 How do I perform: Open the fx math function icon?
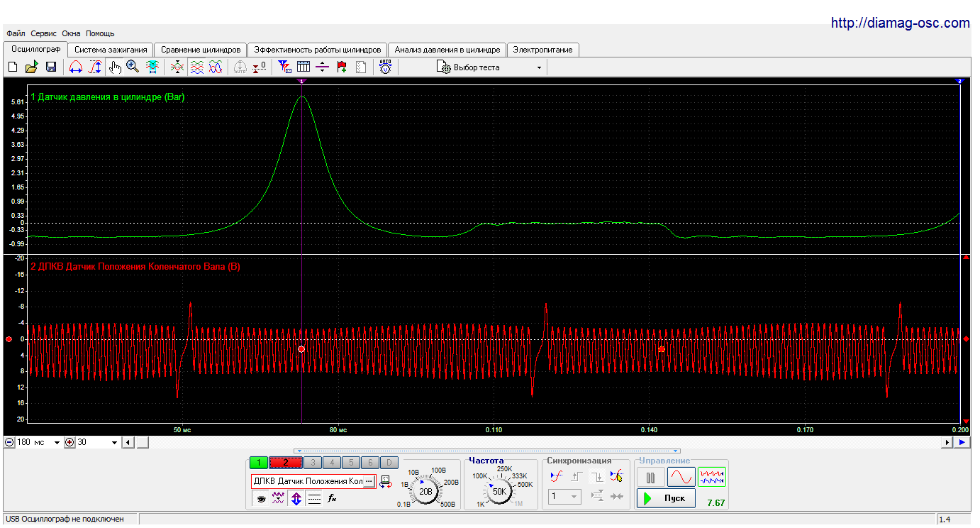[331, 500]
